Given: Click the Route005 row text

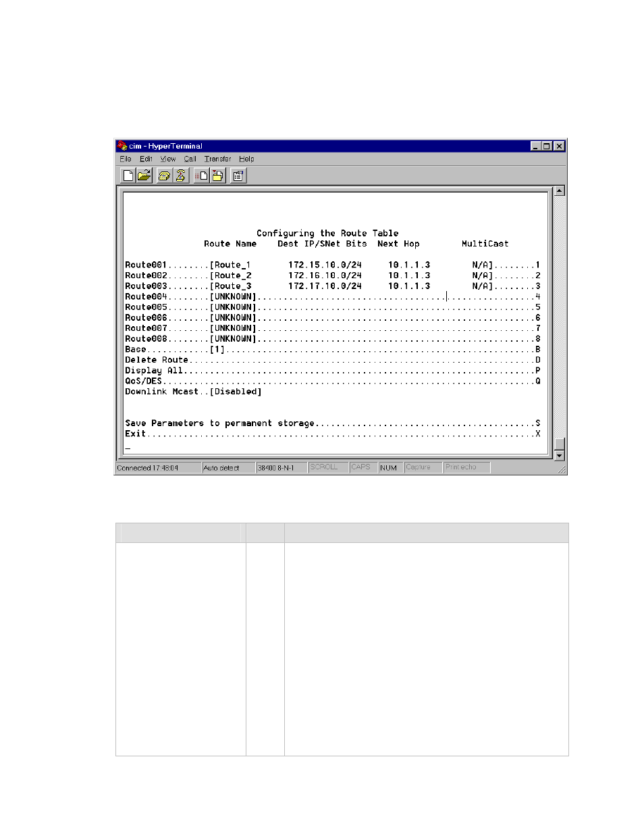Looking at the screenshot, I should click(x=333, y=307).
